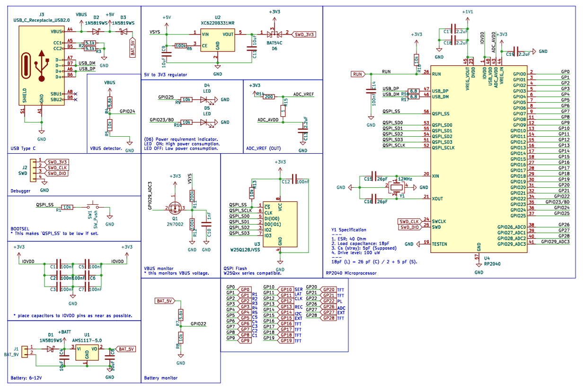Image resolution: width=585 pixels, height=392 pixels.
Task: Select the U2 XC6220B331MR regulator symbol
Action: click(x=218, y=40)
